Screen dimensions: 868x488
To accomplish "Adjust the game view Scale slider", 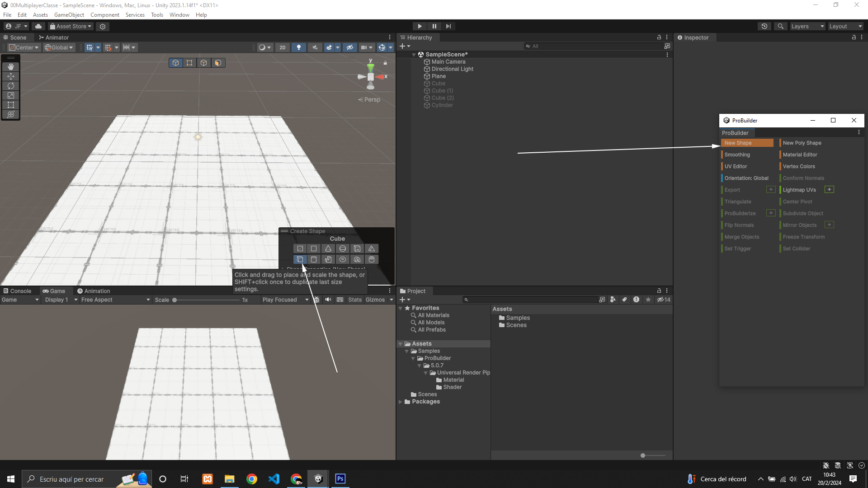I will pos(175,300).
